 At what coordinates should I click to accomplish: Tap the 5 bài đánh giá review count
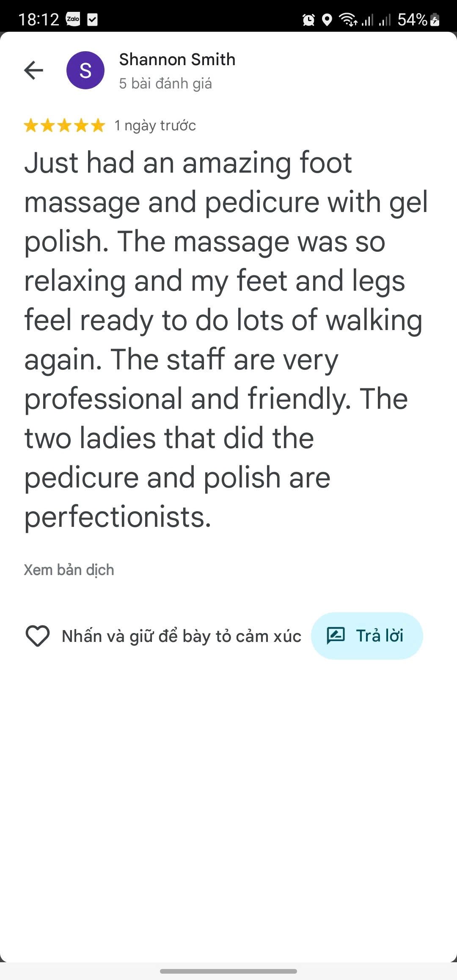(165, 84)
